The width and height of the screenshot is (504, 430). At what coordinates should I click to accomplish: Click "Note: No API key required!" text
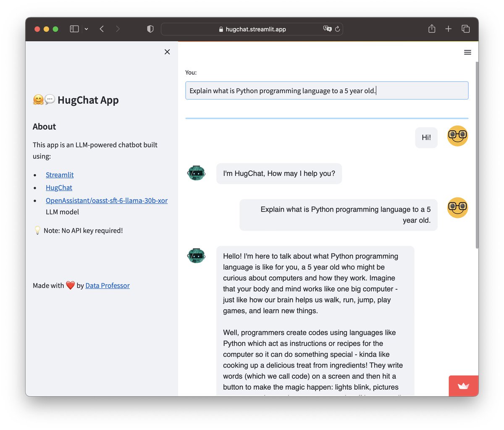tap(83, 231)
